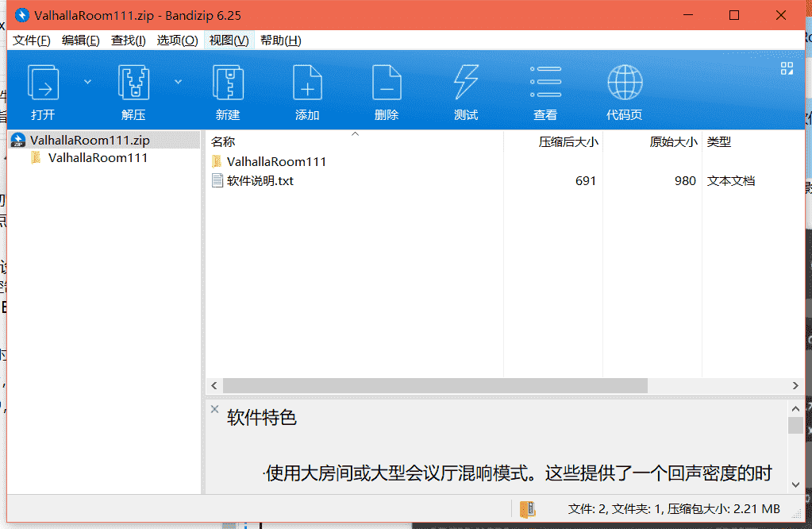The width and height of the screenshot is (812, 529).
Task: Click the Delete (删除) toolbar icon
Action: coord(387,83)
